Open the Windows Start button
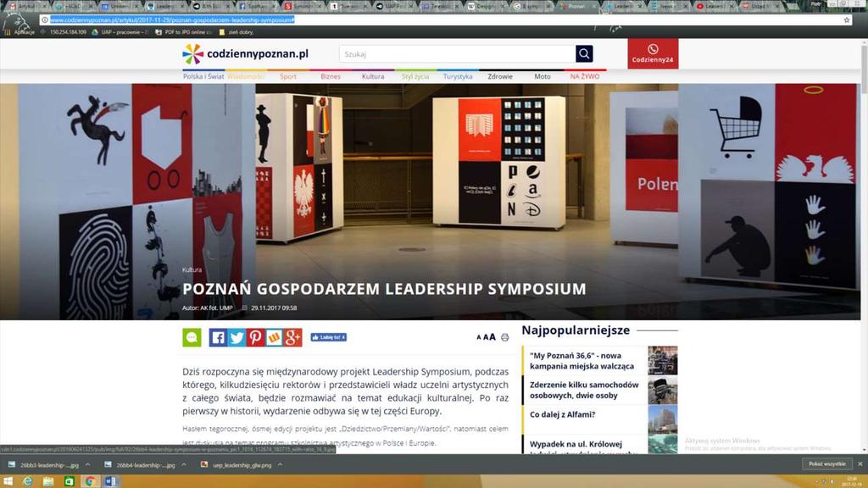868x488 pixels. pyautogui.click(x=8, y=481)
